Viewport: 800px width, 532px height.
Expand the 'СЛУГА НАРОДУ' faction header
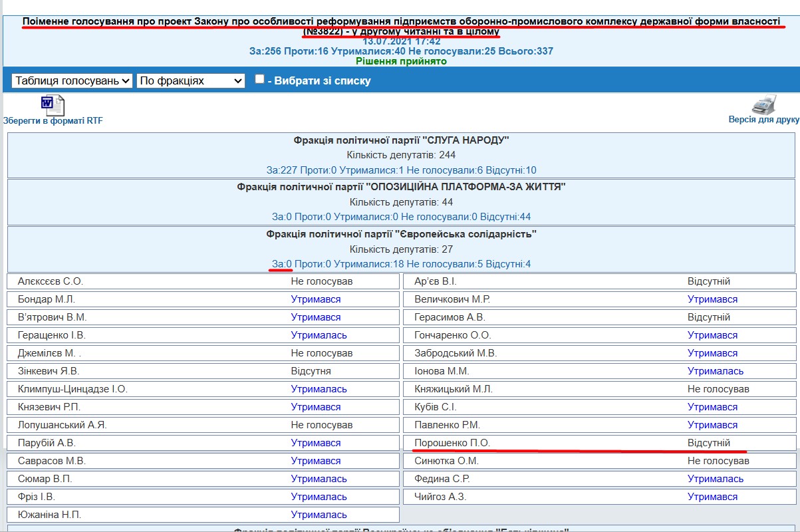(401, 140)
